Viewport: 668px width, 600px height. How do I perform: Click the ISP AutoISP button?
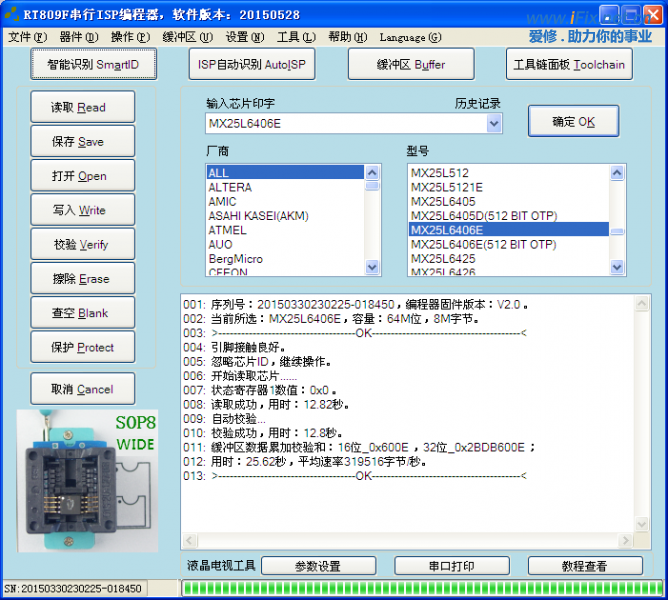click(x=252, y=64)
